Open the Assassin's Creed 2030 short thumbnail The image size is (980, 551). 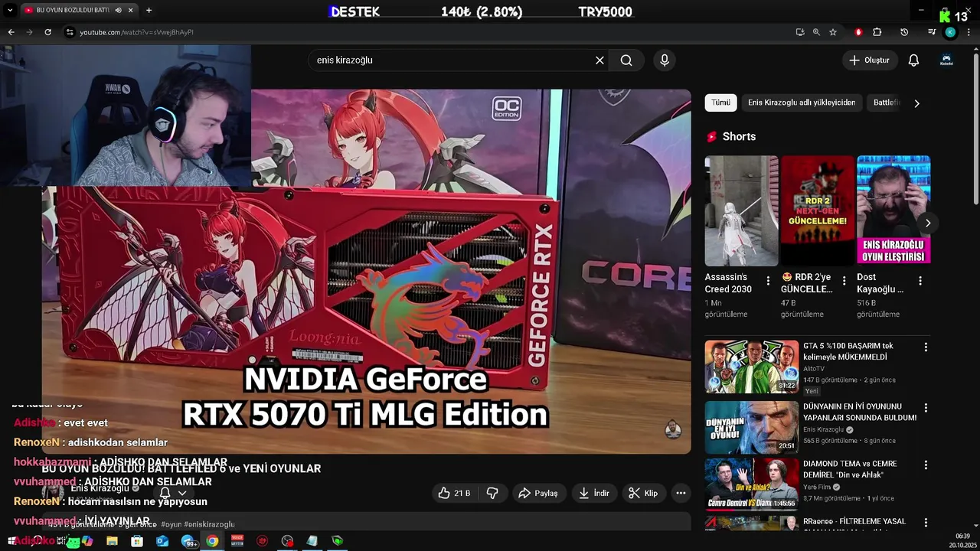[741, 210]
